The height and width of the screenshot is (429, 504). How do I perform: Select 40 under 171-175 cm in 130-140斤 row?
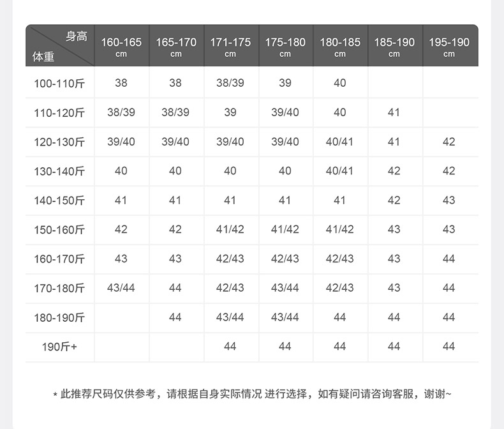click(230, 170)
